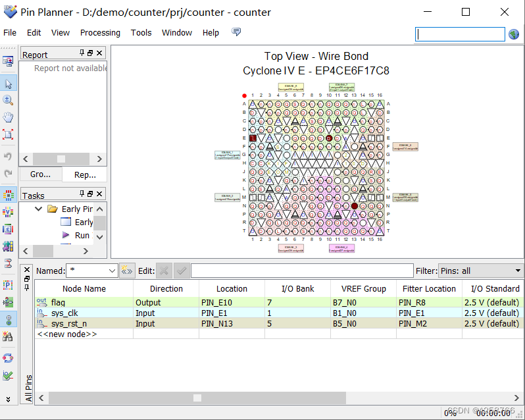This screenshot has height=420, width=525.
Task: Select the flag node row
Action: click(278, 302)
